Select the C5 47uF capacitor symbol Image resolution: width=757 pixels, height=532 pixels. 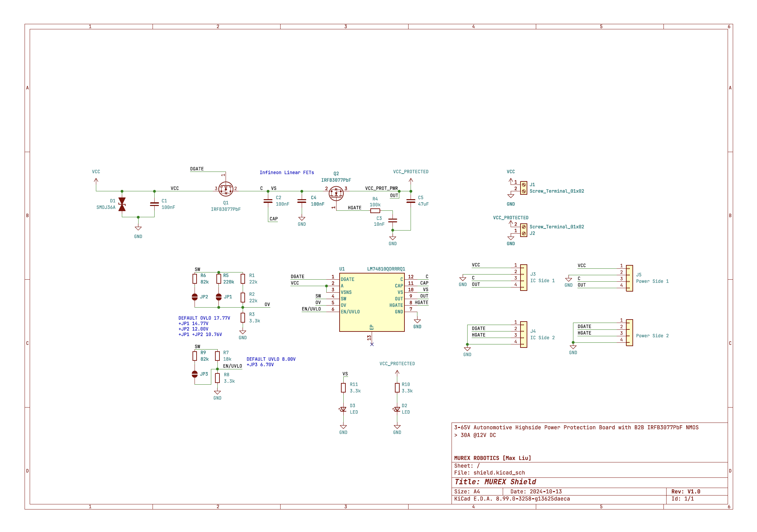pos(411,201)
